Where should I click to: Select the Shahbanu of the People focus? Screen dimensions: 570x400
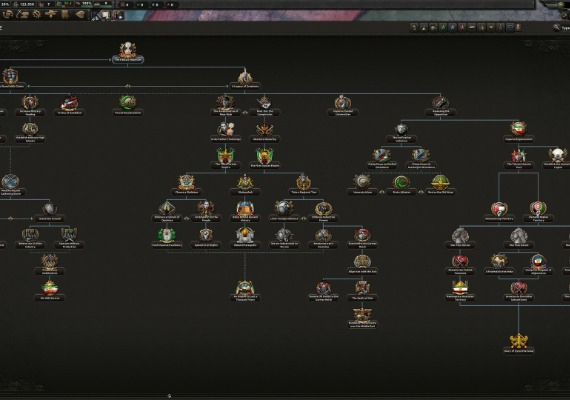click(206, 211)
